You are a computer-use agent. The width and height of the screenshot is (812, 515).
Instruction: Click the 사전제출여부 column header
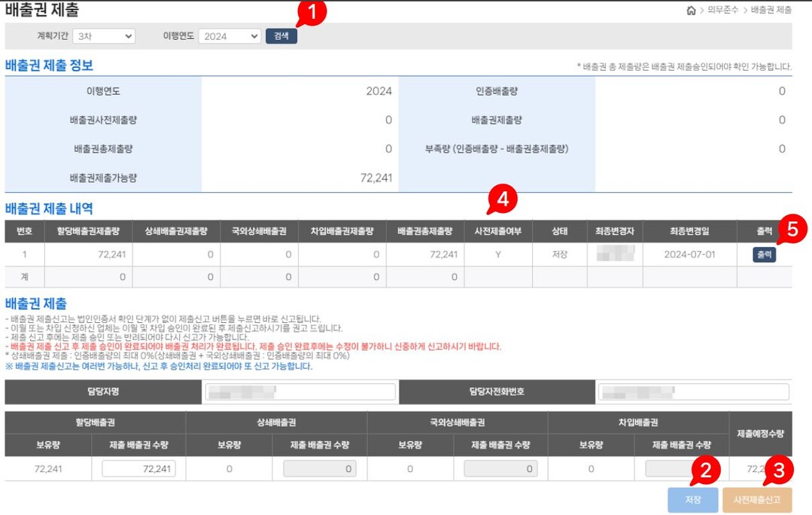[x=497, y=232]
